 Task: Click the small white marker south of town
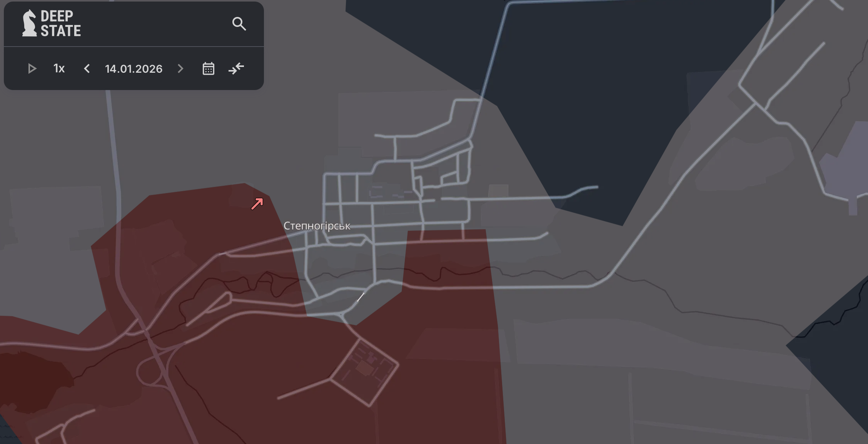tap(361, 297)
